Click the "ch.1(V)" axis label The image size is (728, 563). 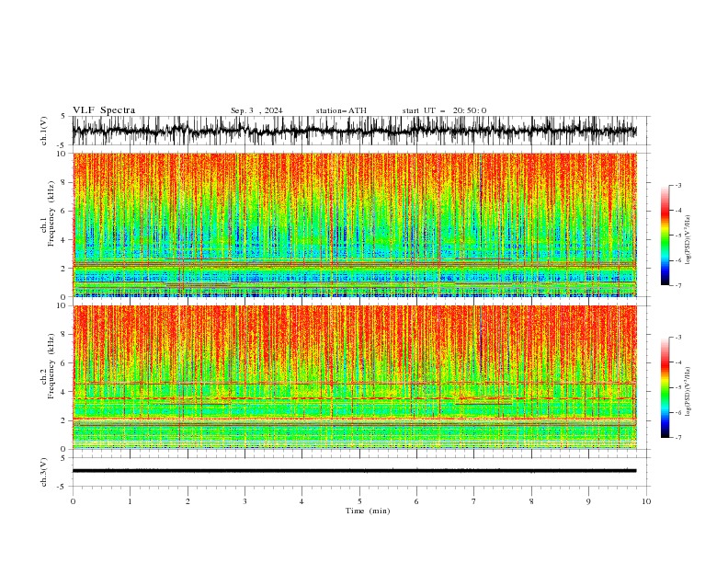pyautogui.click(x=43, y=131)
